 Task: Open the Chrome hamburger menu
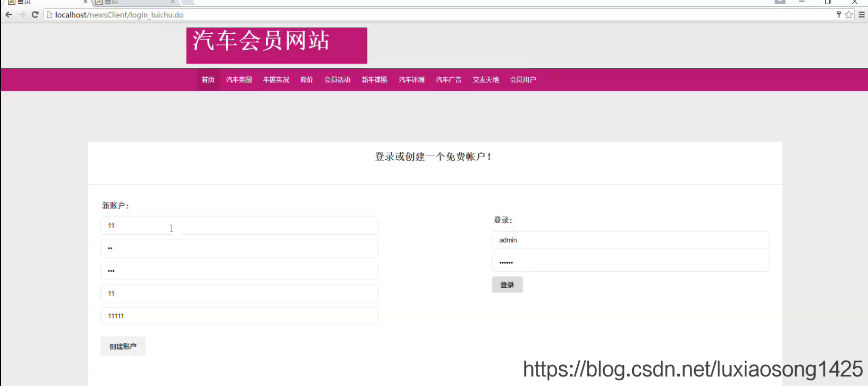tap(862, 15)
